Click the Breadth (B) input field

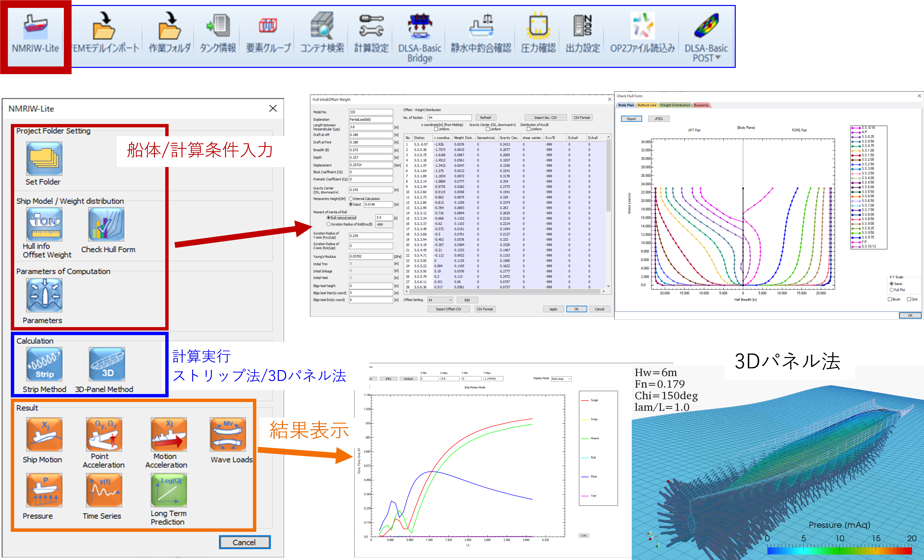point(371,150)
